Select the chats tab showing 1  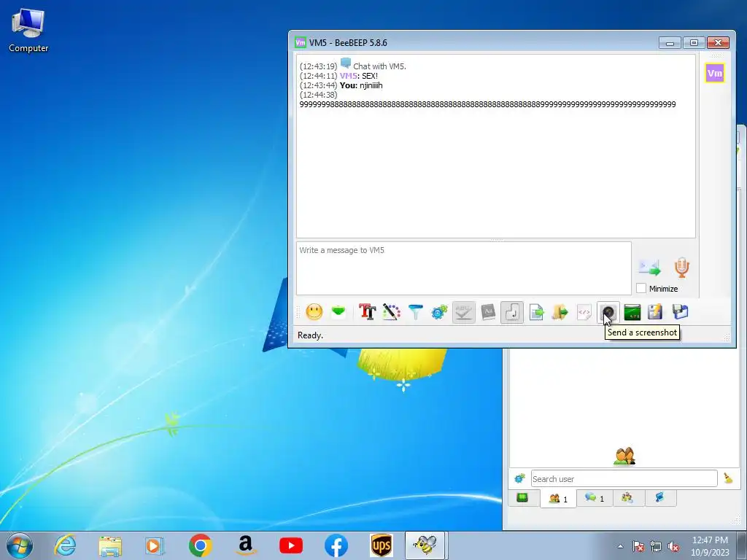pos(595,498)
